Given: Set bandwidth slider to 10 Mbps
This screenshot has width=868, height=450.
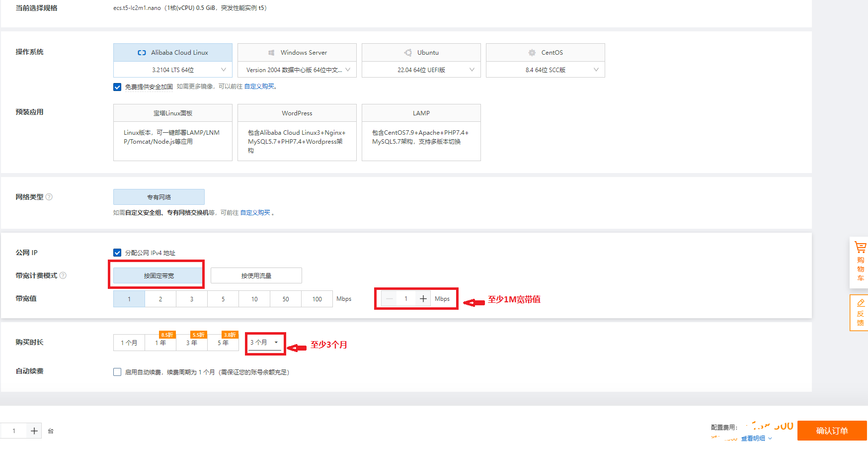Looking at the screenshot, I should click(254, 299).
